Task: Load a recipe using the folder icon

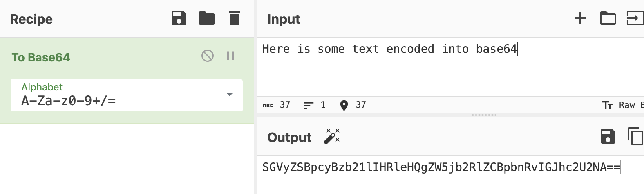Action: coord(207,18)
